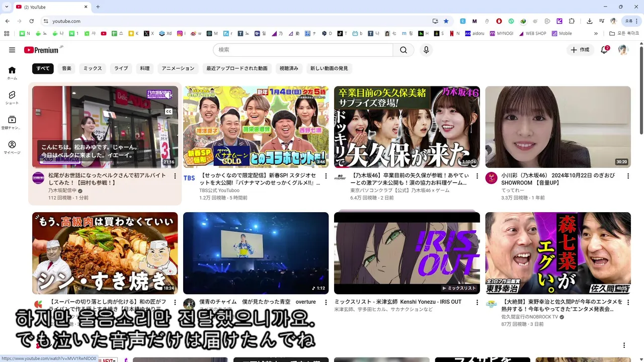Screen dimensions: 644x362
Task: Open the IRIS OUT mix thumbnail
Action: point(407,253)
